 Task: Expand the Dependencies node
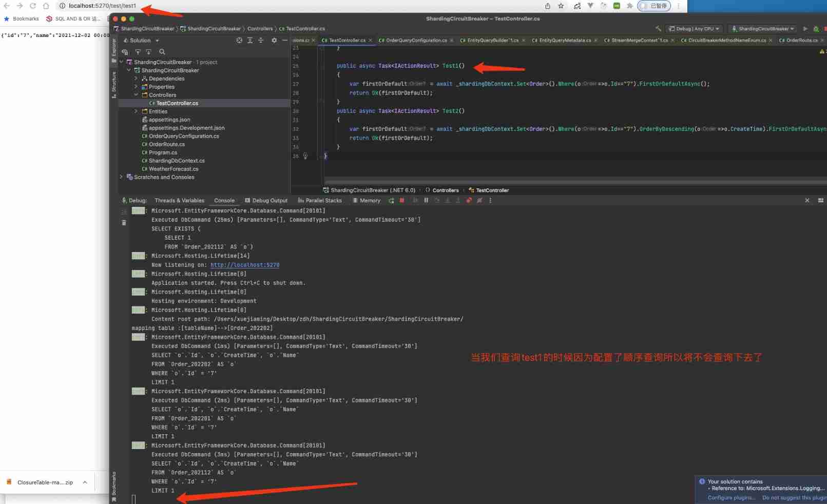pyautogui.click(x=136, y=79)
